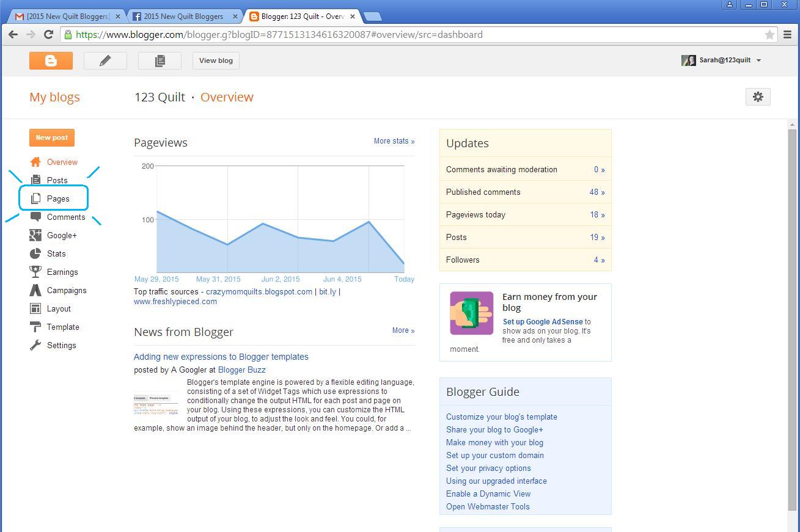Bookmark the current page with the star
The height and width of the screenshot is (532, 800).
click(x=771, y=35)
